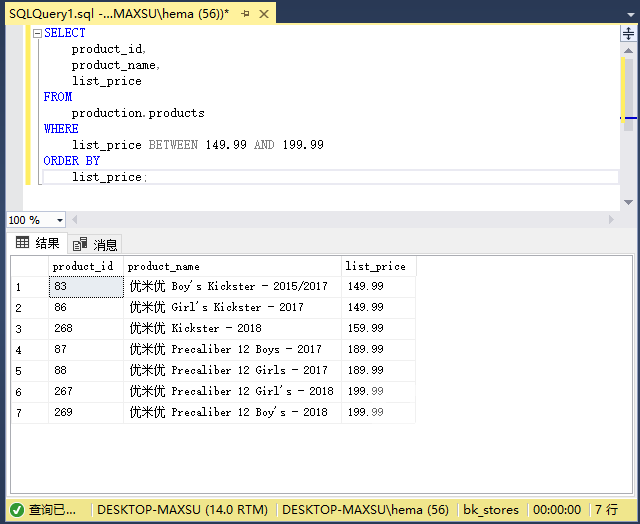Screen dimensions: 640x524
Task: Click the BETWEEN keyword in the query
Action: [x=173, y=145]
